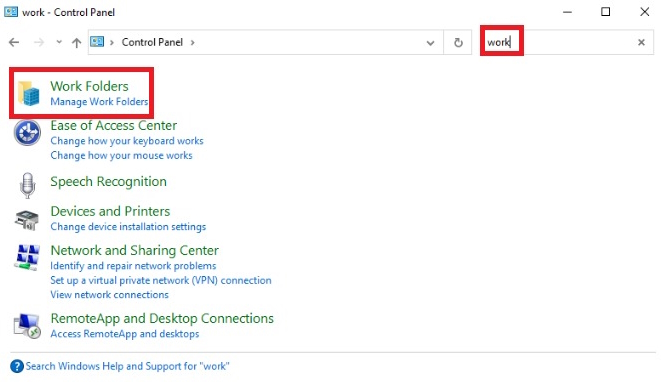Click the Help question mark icon

pos(17,366)
